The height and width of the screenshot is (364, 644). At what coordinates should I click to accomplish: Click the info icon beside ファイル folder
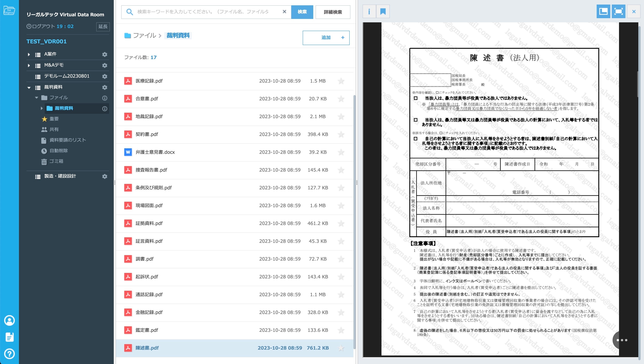(105, 98)
